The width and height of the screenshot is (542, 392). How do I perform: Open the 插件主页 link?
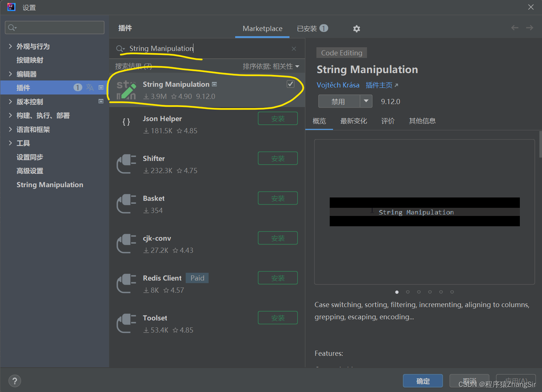(382, 85)
